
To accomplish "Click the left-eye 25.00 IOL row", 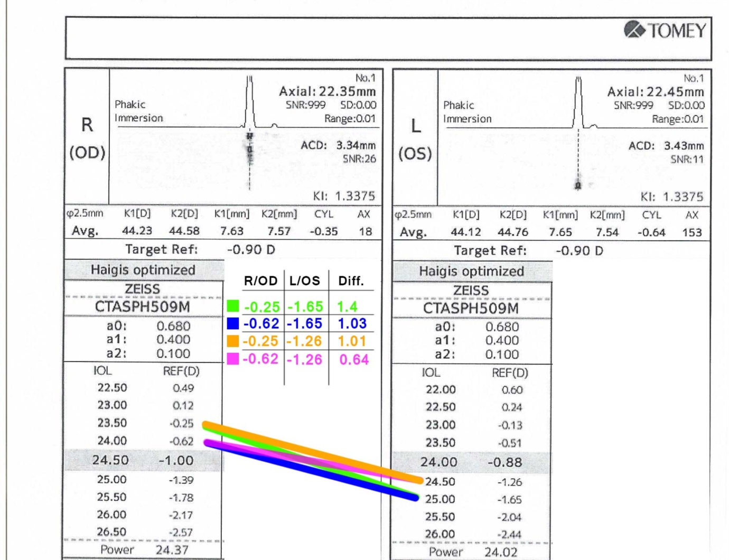I will [471, 499].
